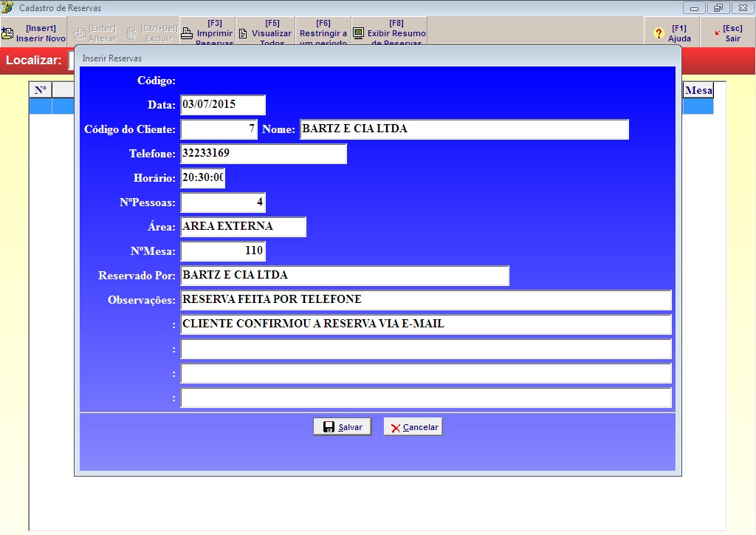756x535 pixels.
Task: Click the Área field with AREA EXTERNA
Action: pos(243,227)
